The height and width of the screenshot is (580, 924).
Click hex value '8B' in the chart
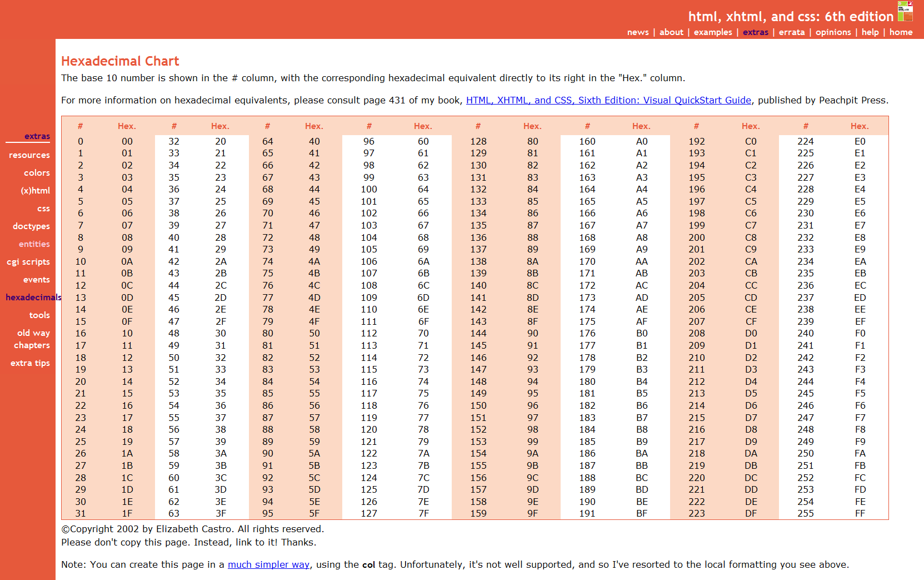pyautogui.click(x=532, y=273)
